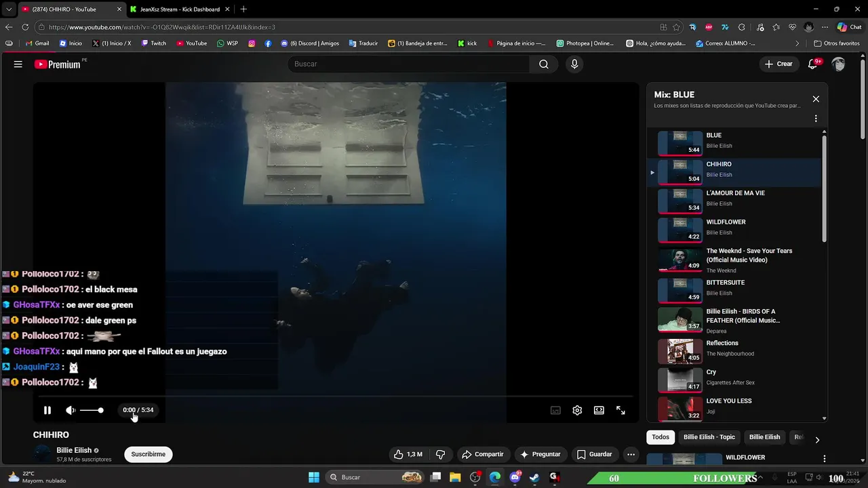The width and height of the screenshot is (868, 488).
Task: Open the tab search dropdown
Action: (8, 9)
